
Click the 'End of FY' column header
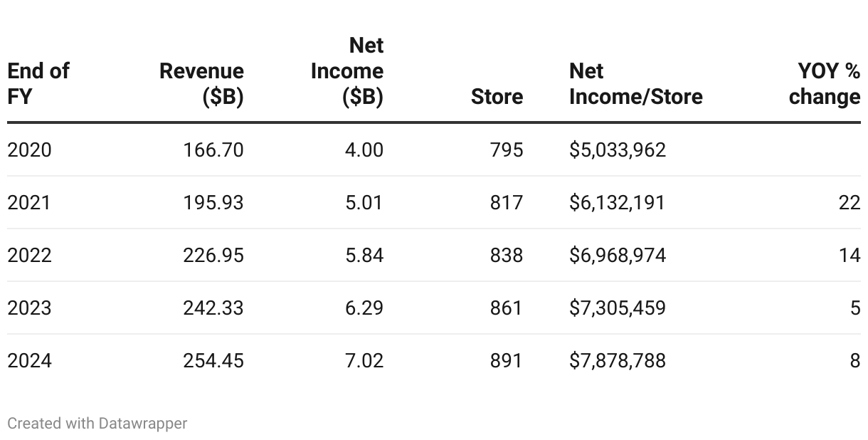pyautogui.click(x=38, y=83)
